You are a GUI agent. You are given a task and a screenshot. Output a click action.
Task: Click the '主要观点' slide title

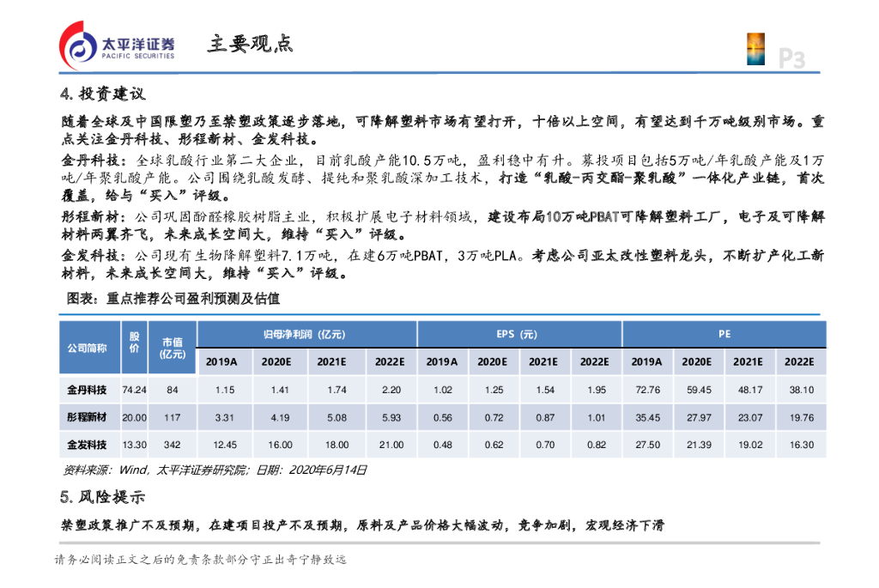click(250, 44)
